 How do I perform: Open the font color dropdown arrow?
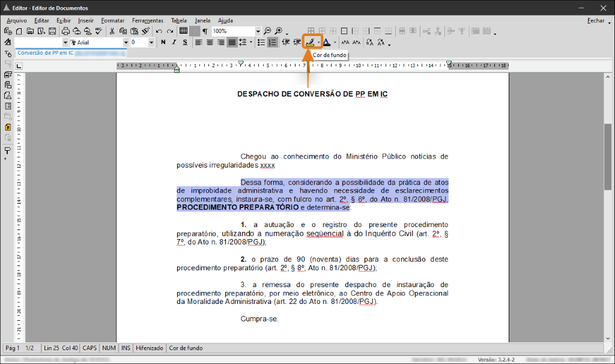(335, 43)
